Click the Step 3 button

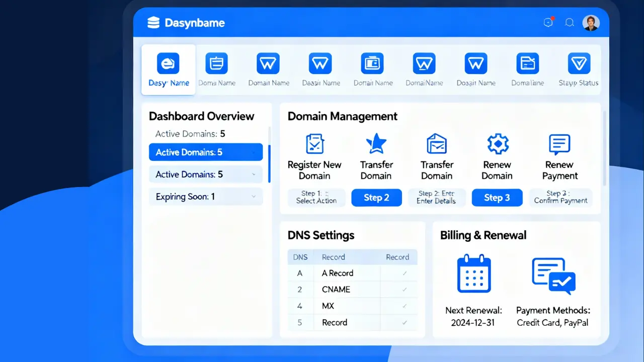pyautogui.click(x=497, y=198)
